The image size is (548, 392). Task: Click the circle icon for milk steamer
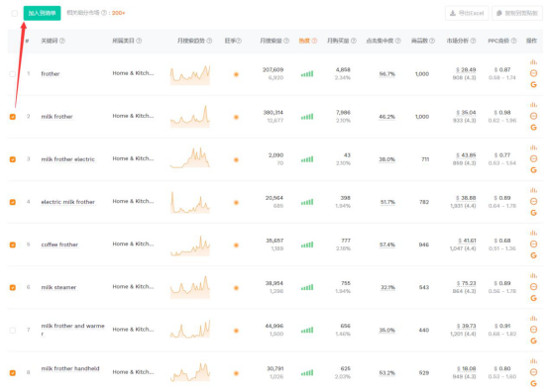[533, 287]
